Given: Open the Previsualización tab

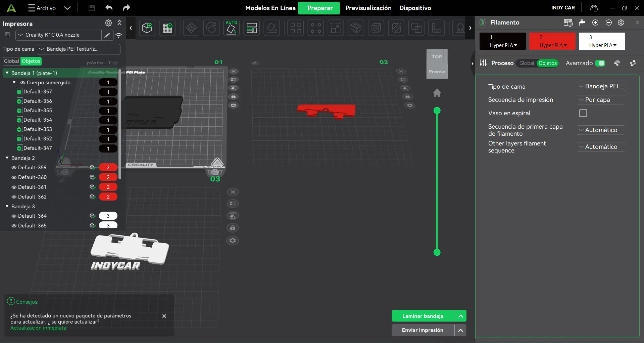Looking at the screenshot, I should pyautogui.click(x=368, y=8).
